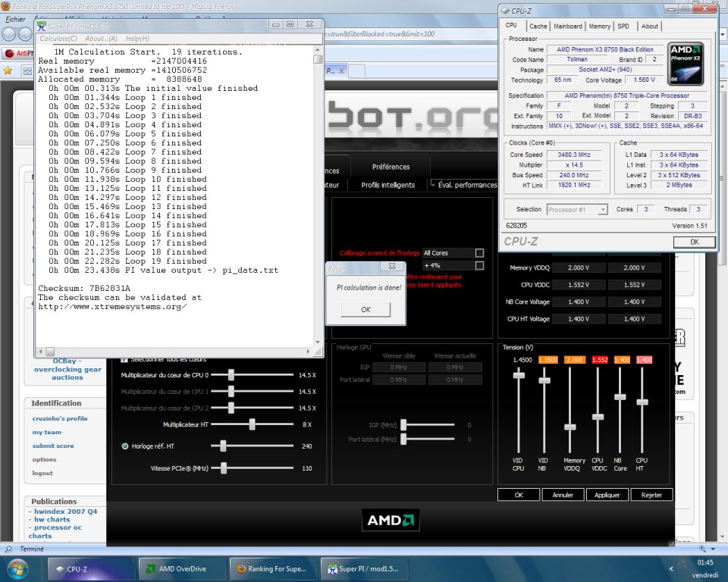Click Firefox's round forward navigation button
The width and height of the screenshot is (728, 582).
pyautogui.click(x=25, y=34)
